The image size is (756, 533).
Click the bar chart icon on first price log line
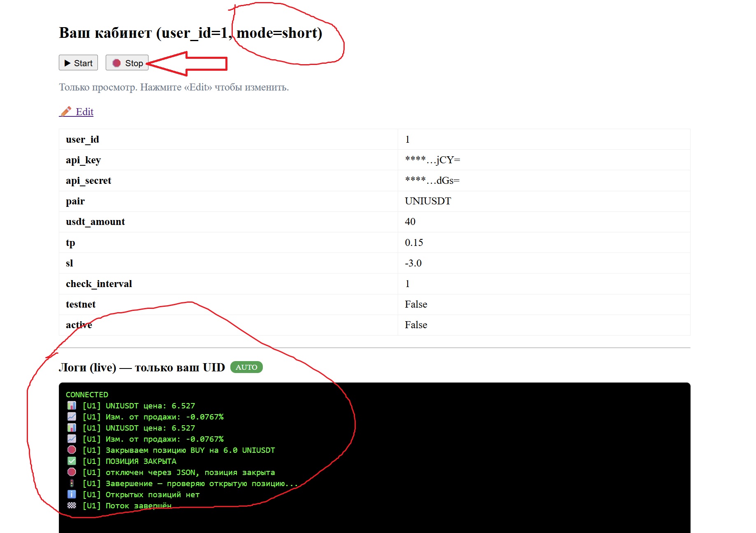click(72, 406)
